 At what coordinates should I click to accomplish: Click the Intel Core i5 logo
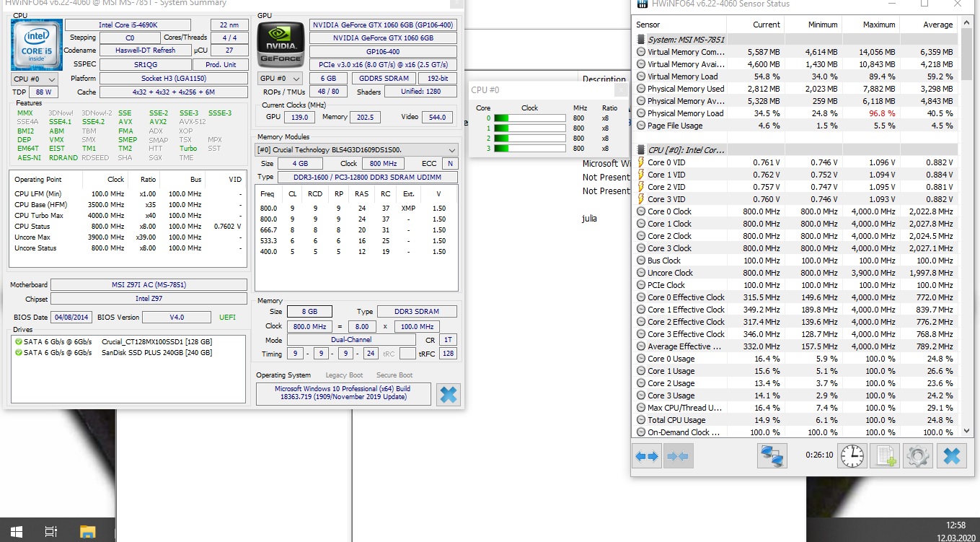[x=36, y=45]
